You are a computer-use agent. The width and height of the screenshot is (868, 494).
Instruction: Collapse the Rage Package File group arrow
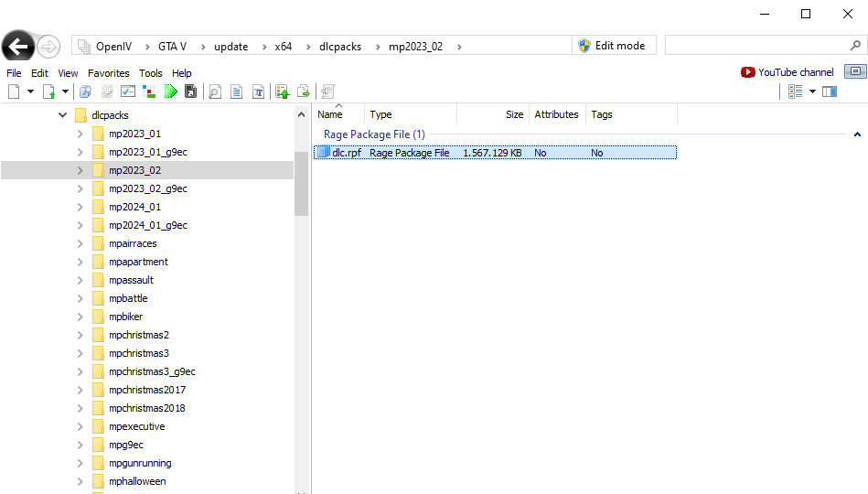(x=857, y=134)
